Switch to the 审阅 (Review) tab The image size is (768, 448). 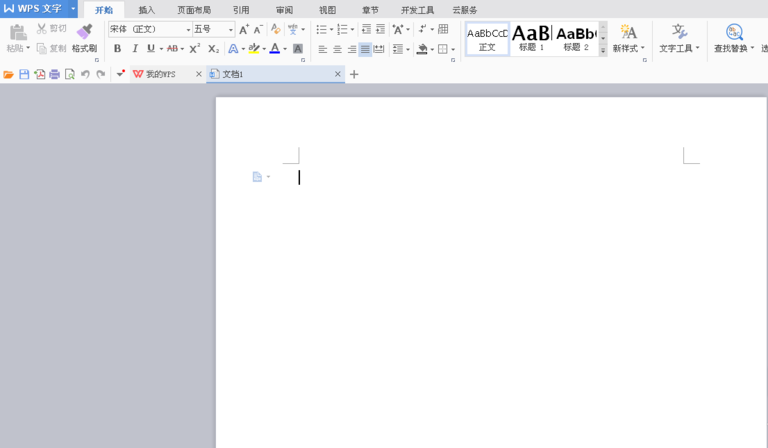click(x=284, y=10)
